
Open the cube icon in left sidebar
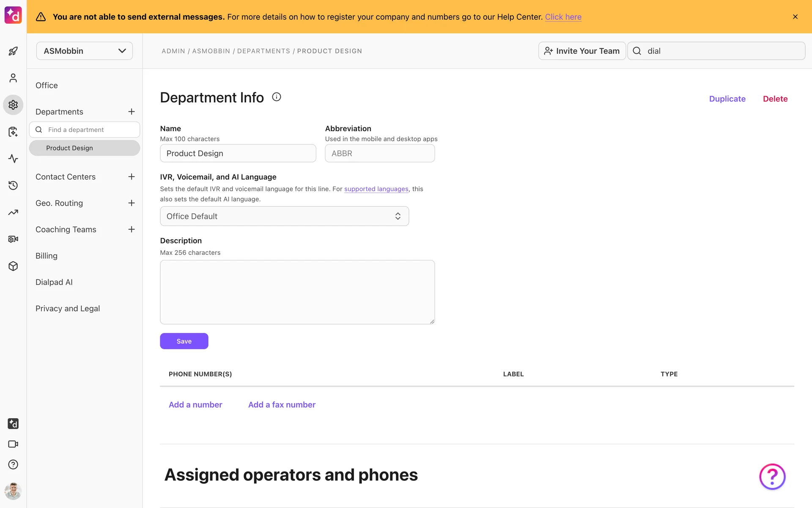(x=13, y=266)
